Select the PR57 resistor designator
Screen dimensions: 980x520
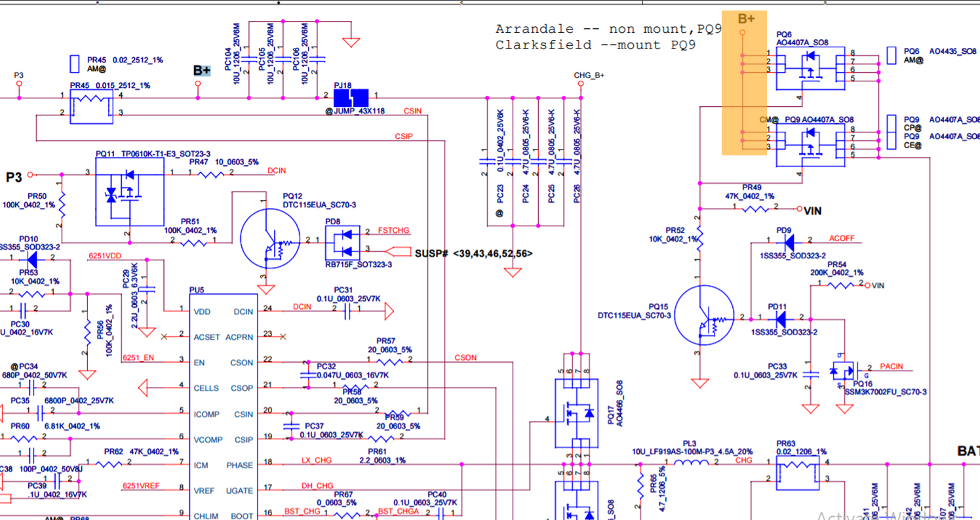point(386,341)
